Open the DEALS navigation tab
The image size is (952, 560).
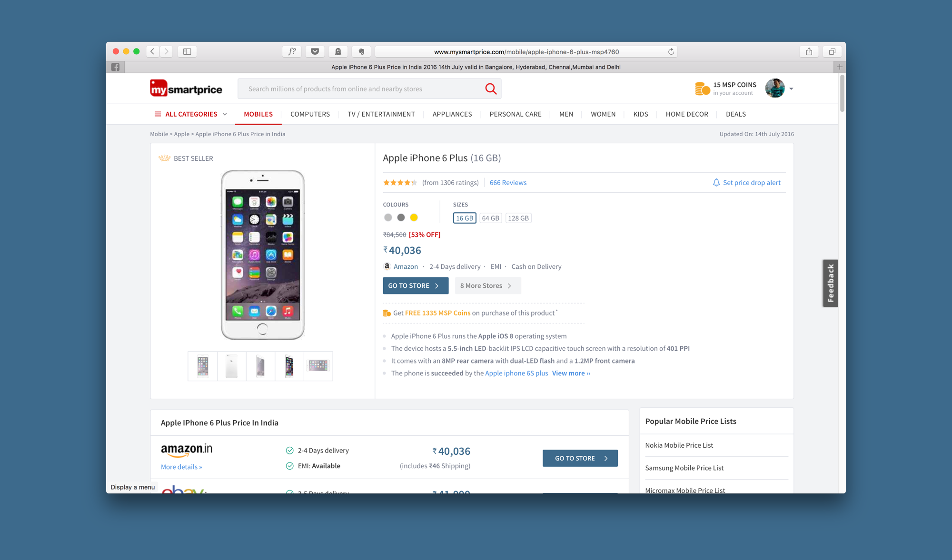tap(736, 114)
